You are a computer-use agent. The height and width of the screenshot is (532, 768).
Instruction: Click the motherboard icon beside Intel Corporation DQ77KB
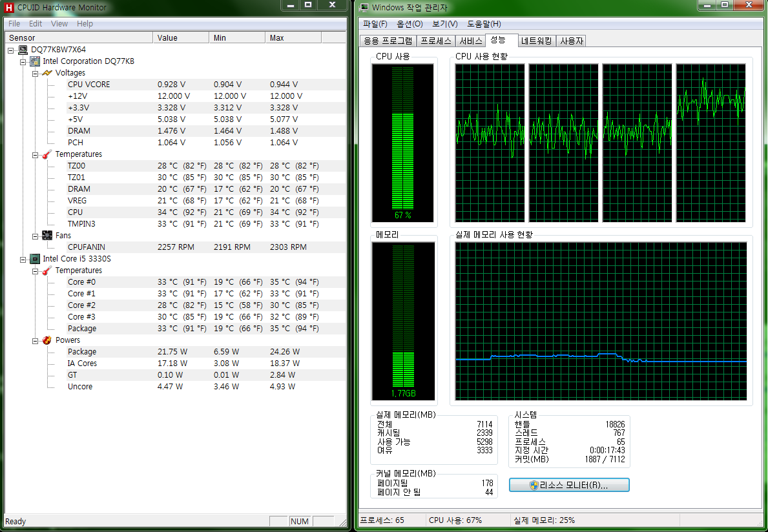(x=35, y=61)
